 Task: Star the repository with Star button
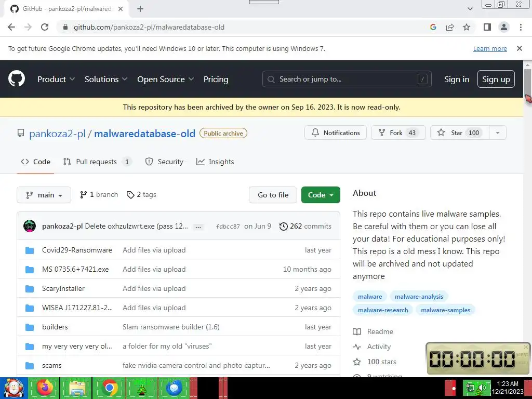click(x=460, y=132)
